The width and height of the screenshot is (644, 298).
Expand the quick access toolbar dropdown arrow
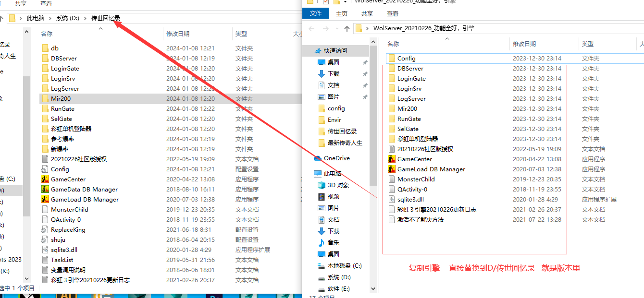(346, 1)
